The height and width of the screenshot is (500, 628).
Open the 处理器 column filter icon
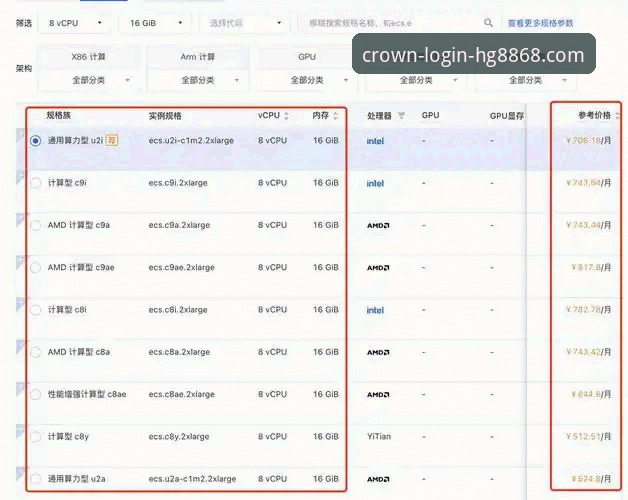point(401,116)
